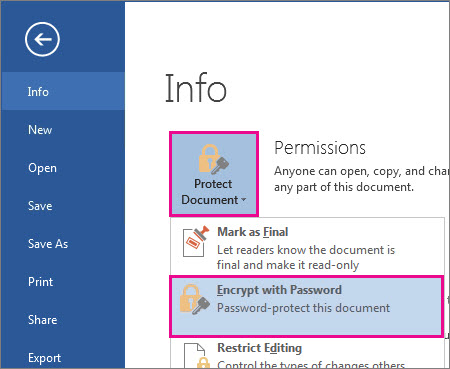
Task: Click the Encrypt with Password padlock icon
Action: (195, 299)
